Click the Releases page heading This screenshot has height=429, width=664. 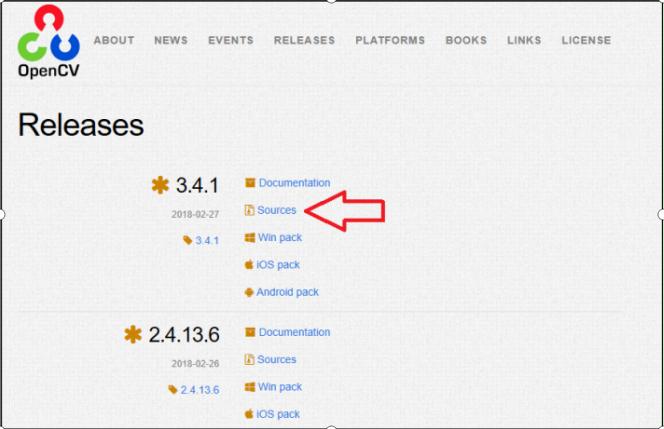[81, 125]
